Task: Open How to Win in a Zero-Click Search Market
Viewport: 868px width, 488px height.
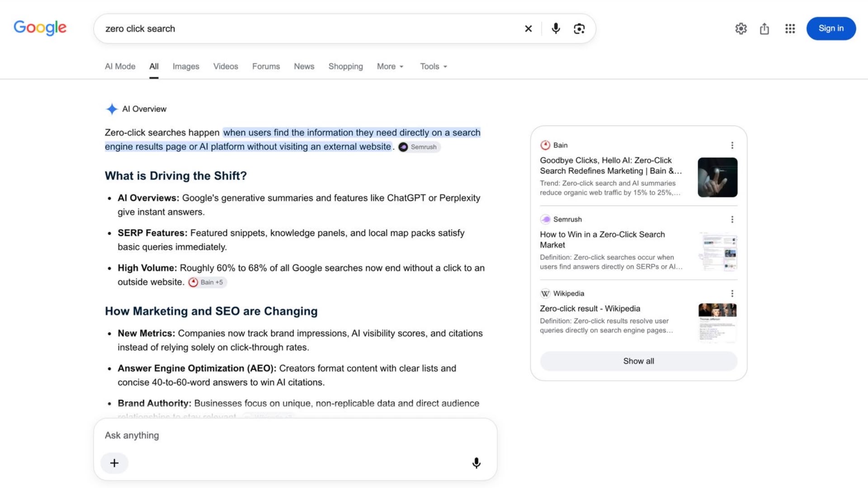Action: (x=602, y=239)
